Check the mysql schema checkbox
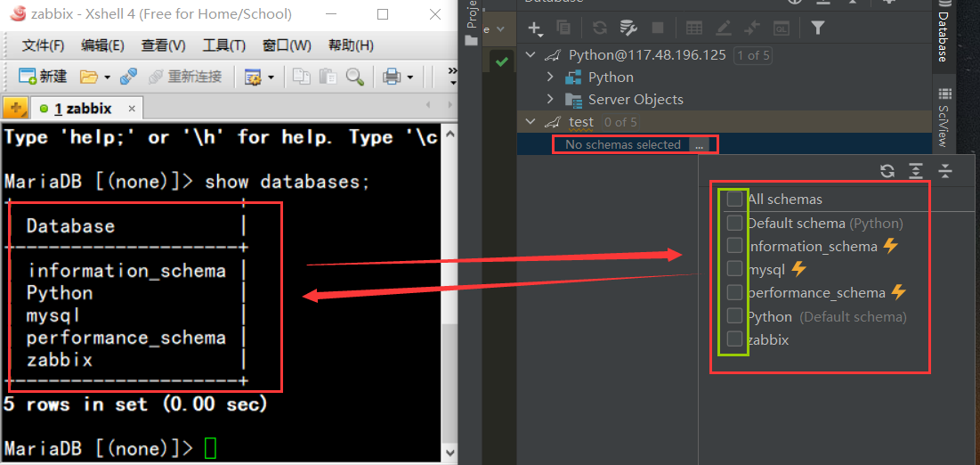Viewport: 980px width, 465px height. [735, 269]
